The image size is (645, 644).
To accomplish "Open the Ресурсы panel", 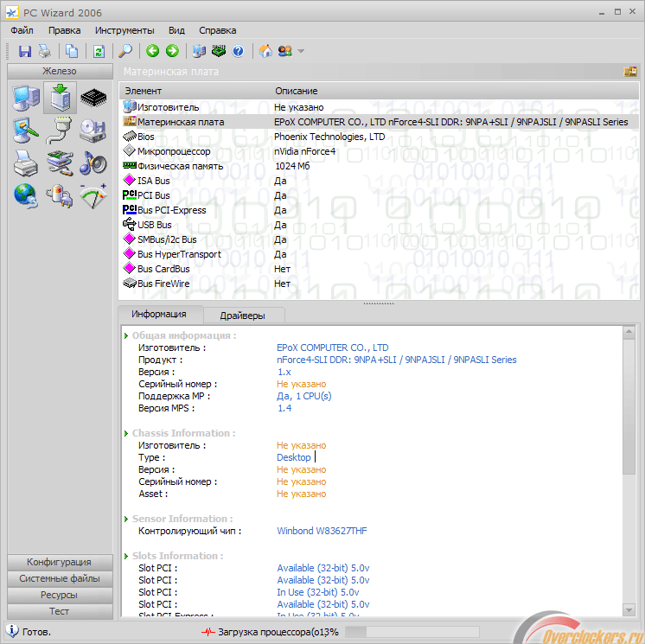I will point(60,595).
